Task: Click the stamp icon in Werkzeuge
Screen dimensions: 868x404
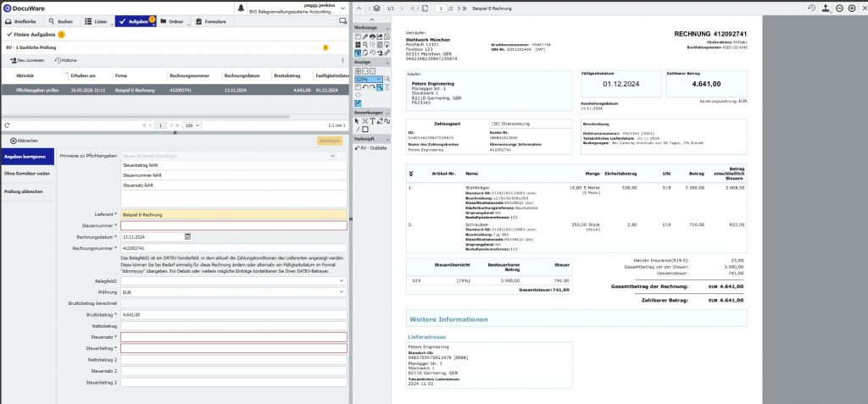Action: 379,52
